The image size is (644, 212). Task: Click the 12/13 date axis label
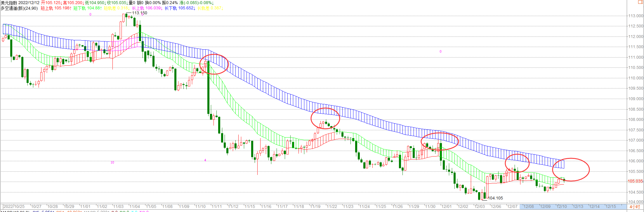578,206
